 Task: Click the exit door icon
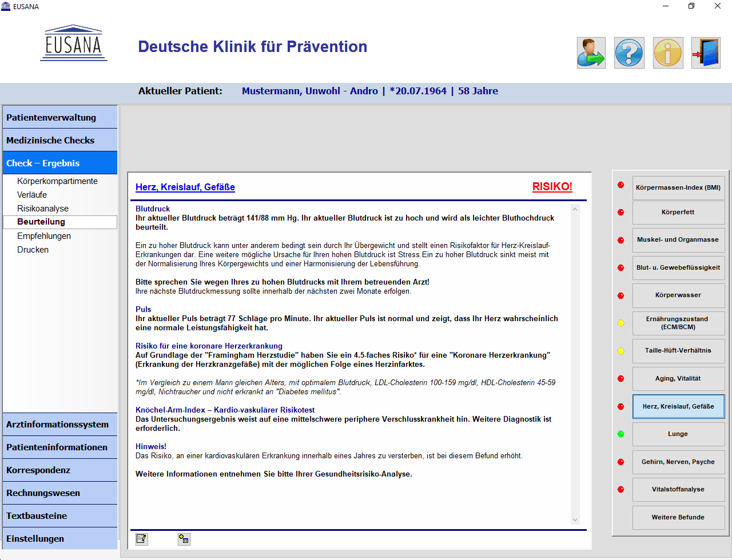(x=706, y=53)
